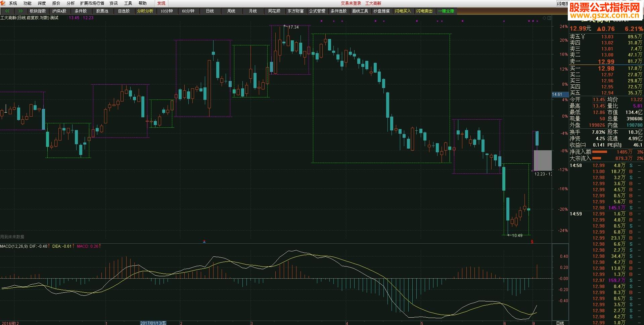Open the 功能 menu

28,3
